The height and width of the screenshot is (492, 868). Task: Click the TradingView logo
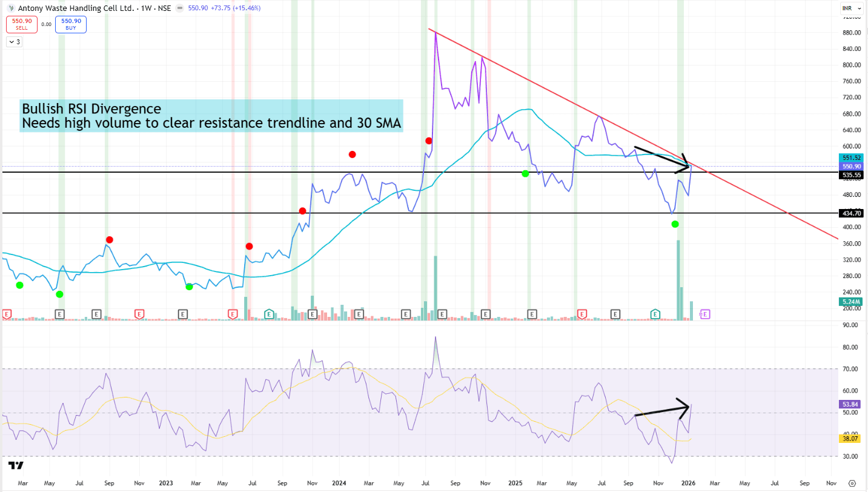[16, 465]
